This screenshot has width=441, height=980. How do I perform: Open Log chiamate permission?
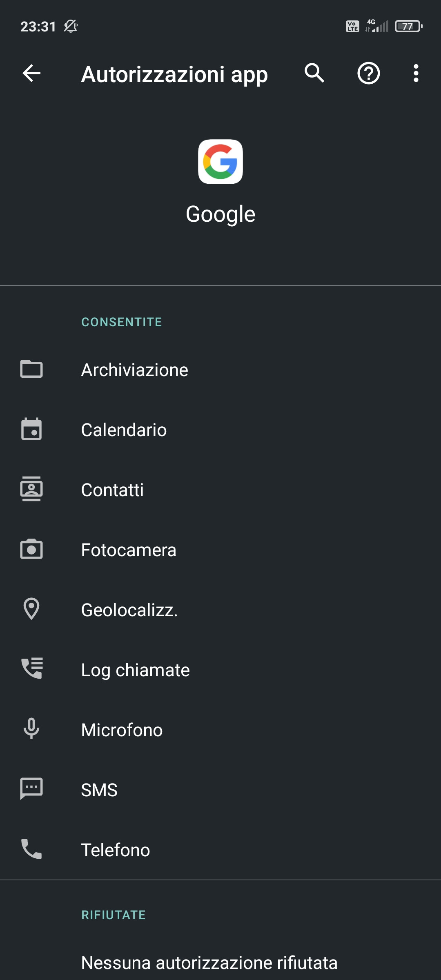pyautogui.click(x=135, y=670)
